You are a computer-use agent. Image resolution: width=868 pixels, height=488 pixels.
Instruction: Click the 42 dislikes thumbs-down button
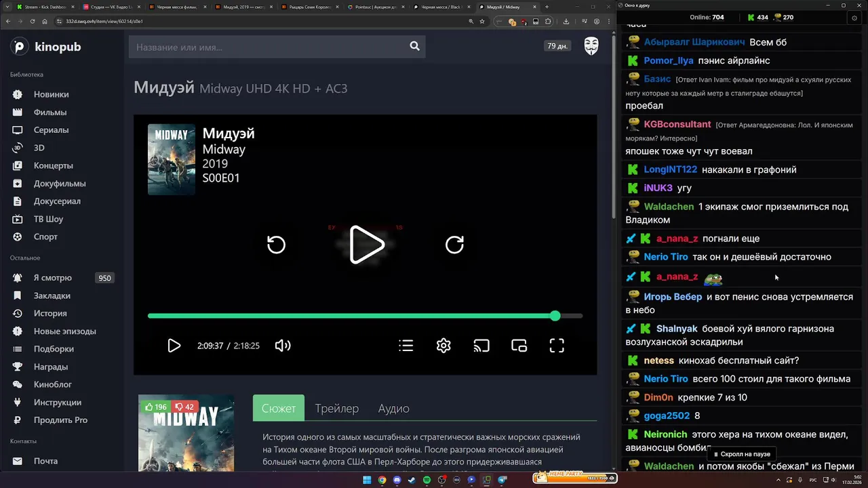(x=184, y=407)
